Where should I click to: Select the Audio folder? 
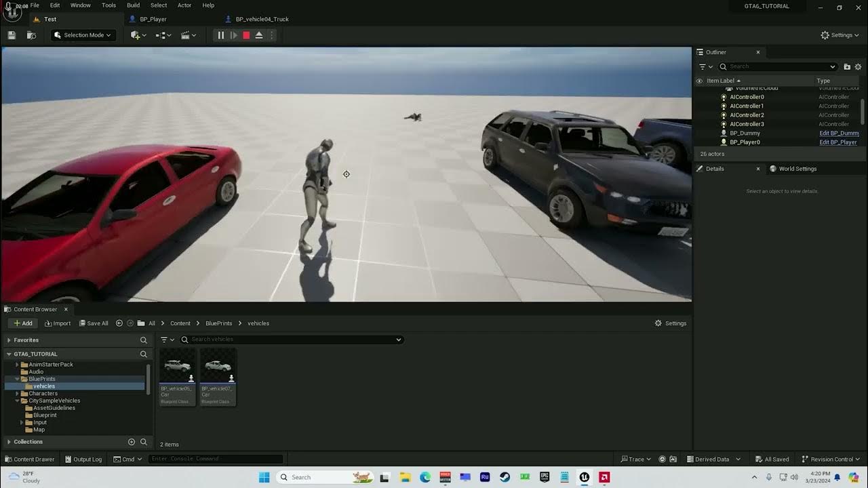[x=36, y=371]
